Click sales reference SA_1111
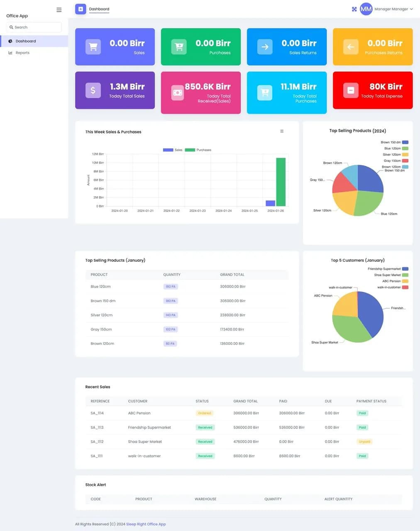This screenshot has height=531, width=420. [x=97, y=456]
